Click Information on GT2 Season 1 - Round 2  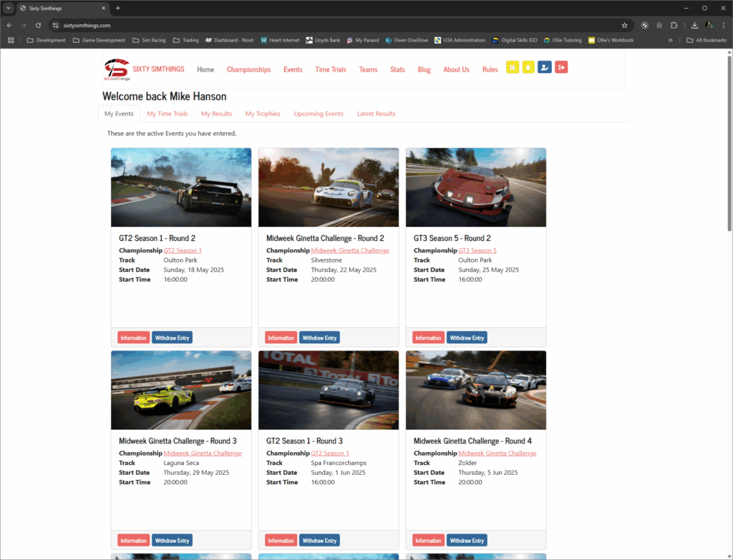coord(133,338)
